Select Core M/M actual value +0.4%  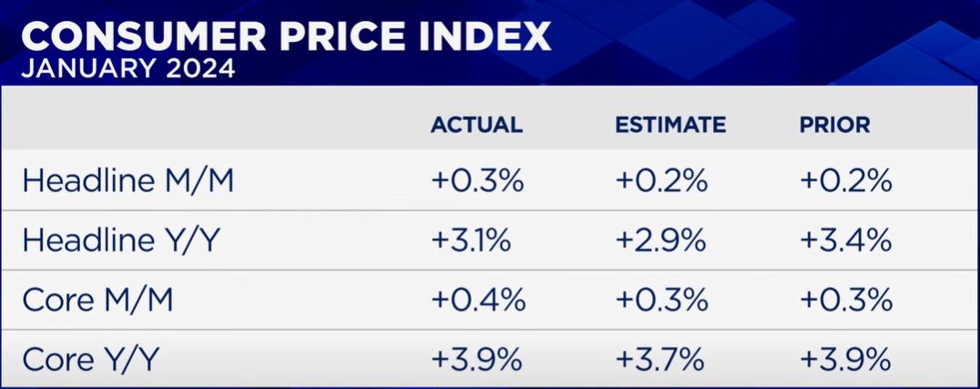(477, 301)
